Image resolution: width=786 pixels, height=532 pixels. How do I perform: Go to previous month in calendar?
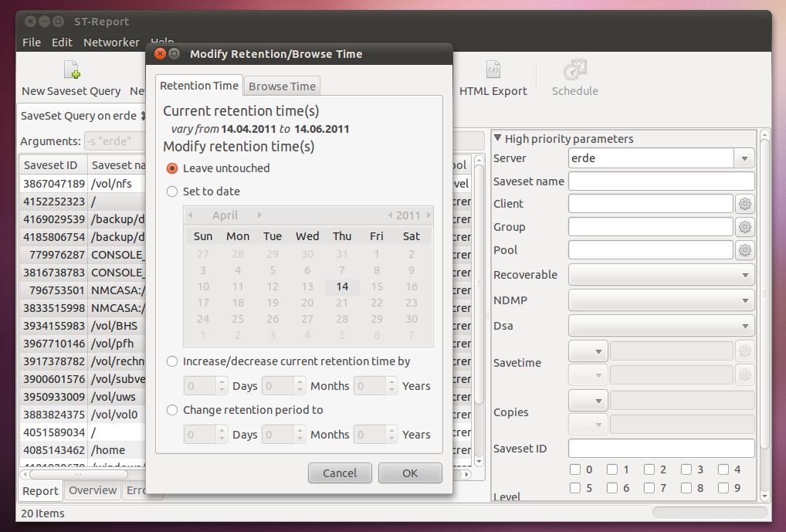click(x=191, y=215)
